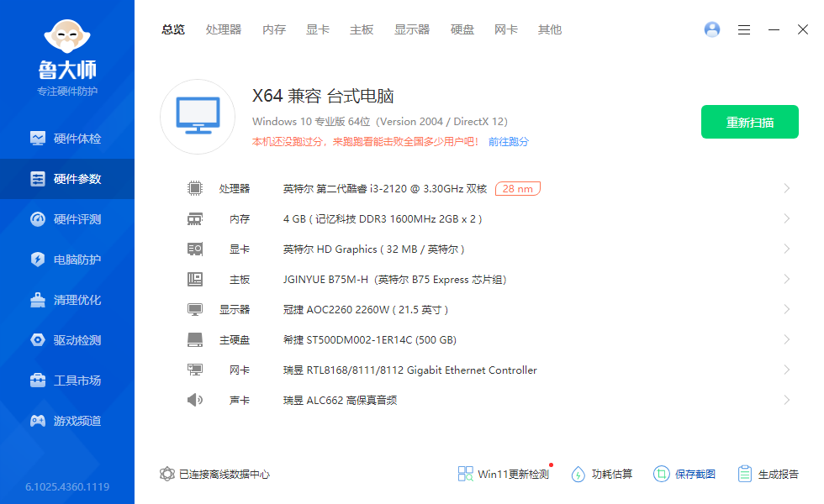Expand the 内存 memory row chevron

coord(787,218)
